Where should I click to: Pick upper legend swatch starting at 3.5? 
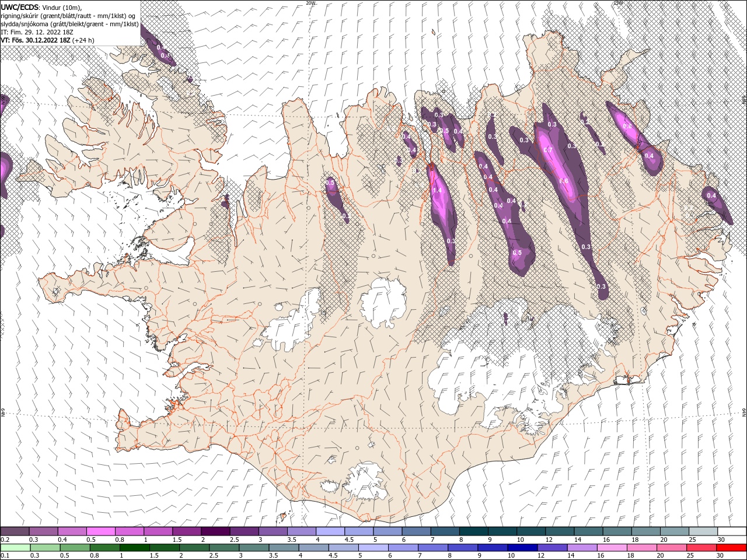302,531
